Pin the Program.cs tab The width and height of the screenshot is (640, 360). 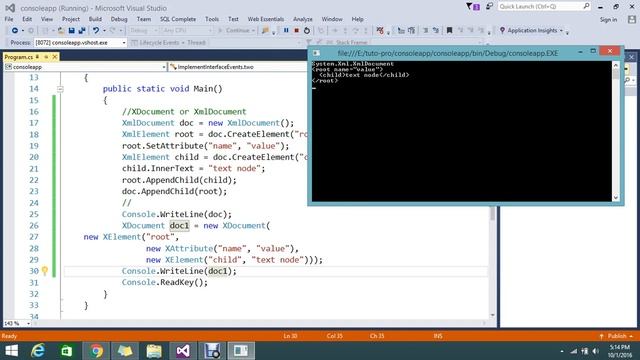[x=46, y=57]
